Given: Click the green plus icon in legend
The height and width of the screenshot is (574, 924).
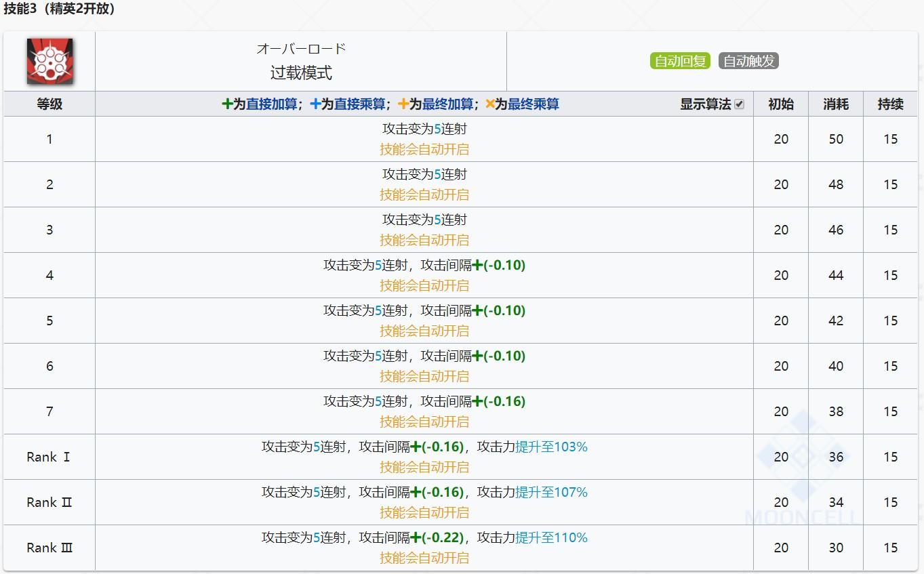Looking at the screenshot, I should 227,104.
